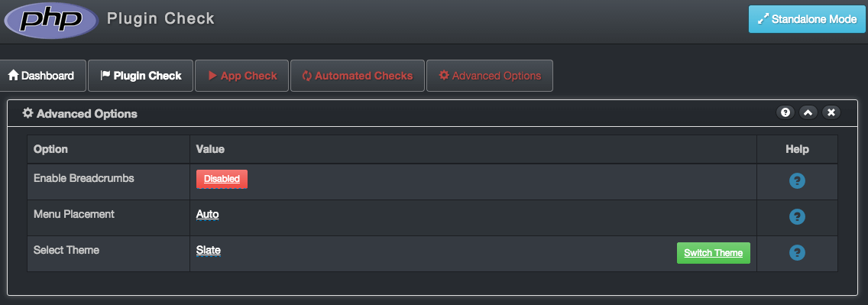868x305 pixels.
Task: Go to the Dashboard tab
Action: pyautogui.click(x=41, y=76)
